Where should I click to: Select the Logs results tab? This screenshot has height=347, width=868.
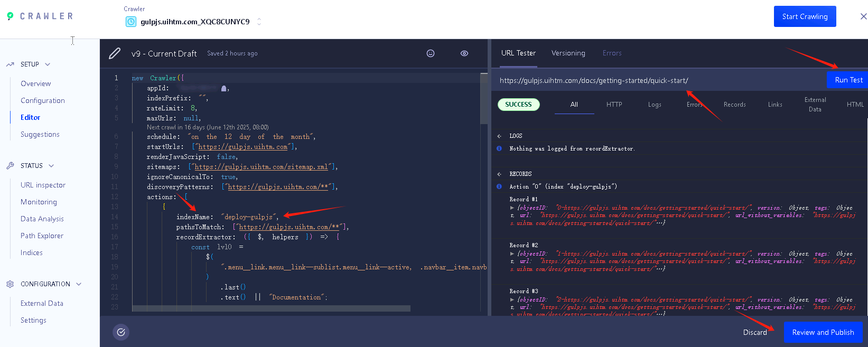[x=655, y=105]
